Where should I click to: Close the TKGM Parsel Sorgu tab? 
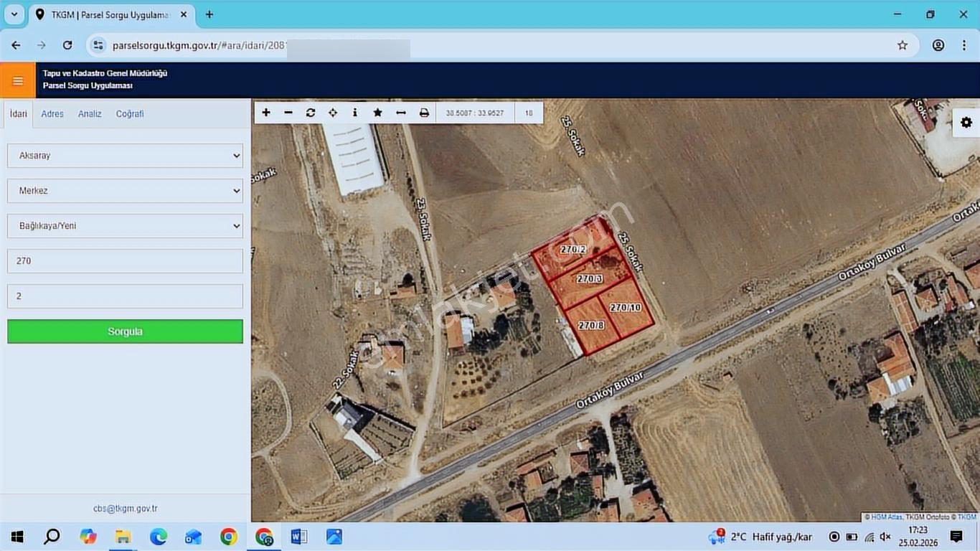point(185,14)
